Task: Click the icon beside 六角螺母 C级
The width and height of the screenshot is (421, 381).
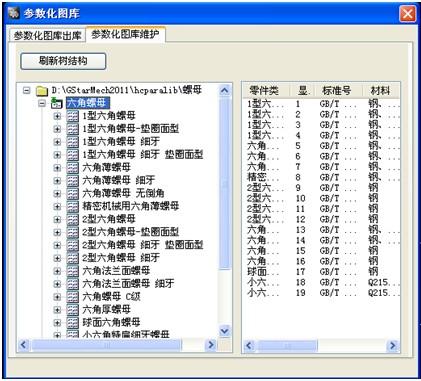Action: [x=72, y=297]
